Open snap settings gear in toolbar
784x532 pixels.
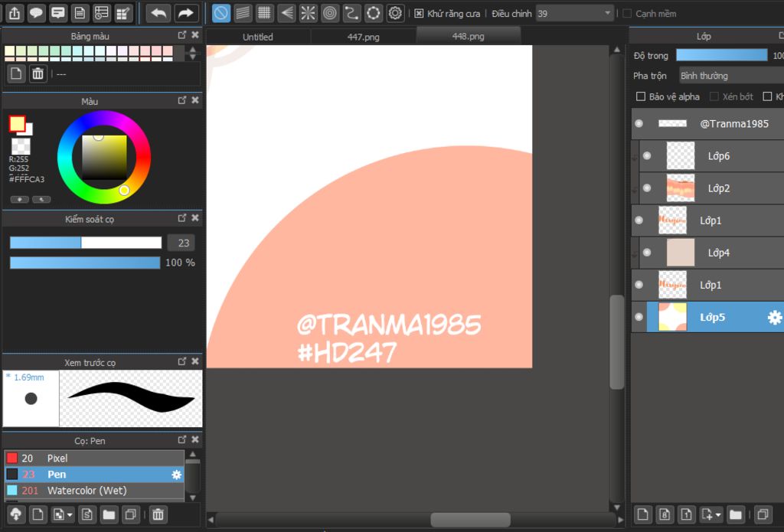point(395,13)
